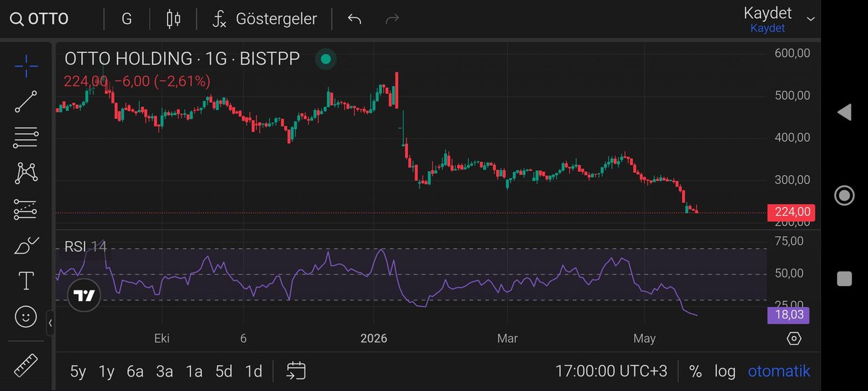
Task: Undo the last chart action
Action: coord(354,19)
